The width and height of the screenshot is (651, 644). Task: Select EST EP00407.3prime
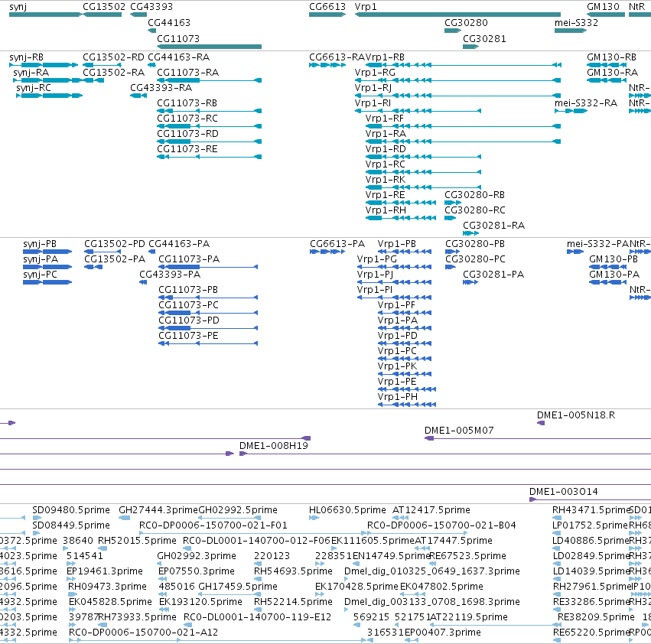tap(443, 633)
